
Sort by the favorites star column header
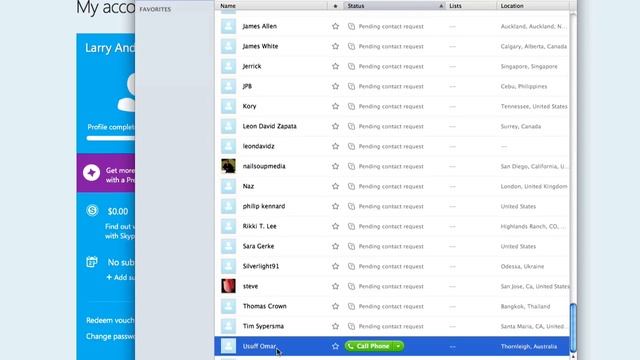[x=335, y=6]
